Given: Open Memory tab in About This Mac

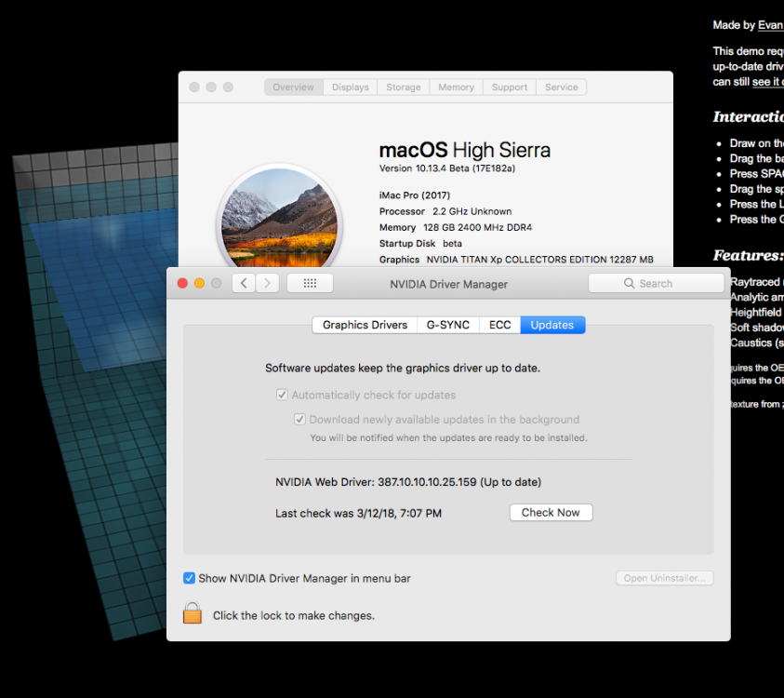Looking at the screenshot, I should pyautogui.click(x=456, y=87).
